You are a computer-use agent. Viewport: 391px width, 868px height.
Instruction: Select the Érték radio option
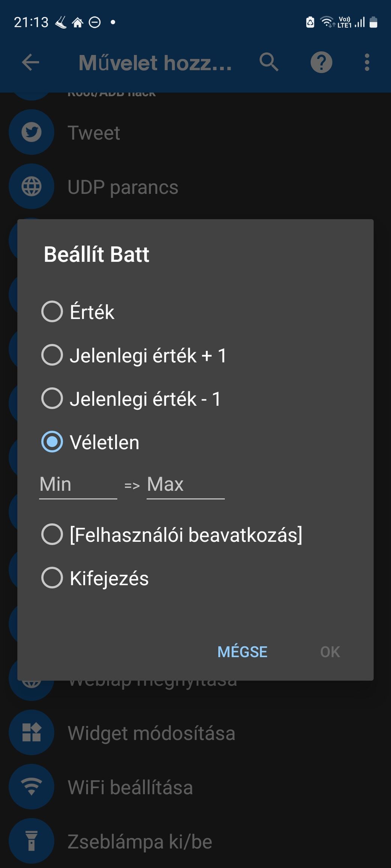pyautogui.click(x=78, y=312)
